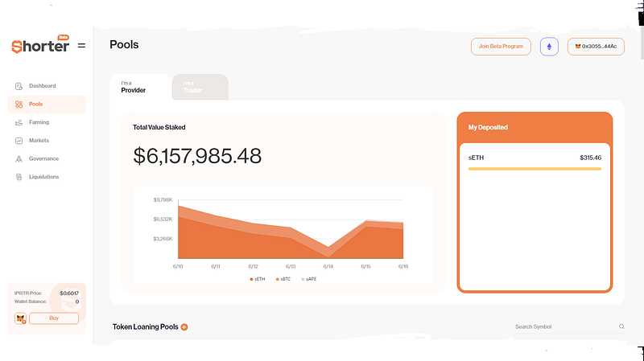Screen dimensions: 644x361
Task: Click the MetaMask add-token fox icon
Action: click(x=21, y=318)
